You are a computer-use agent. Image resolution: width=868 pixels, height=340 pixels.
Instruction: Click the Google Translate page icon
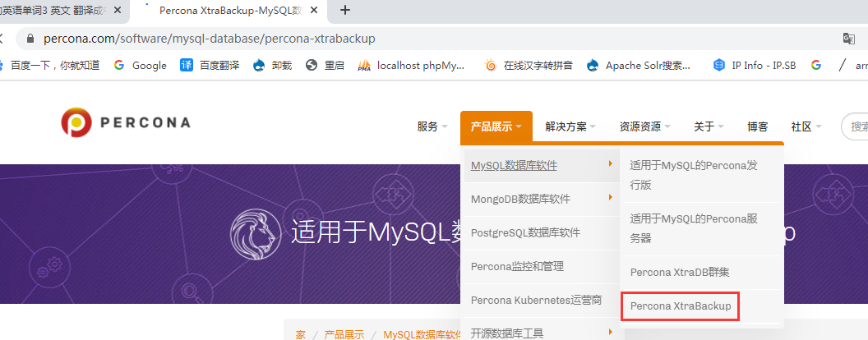point(848,39)
